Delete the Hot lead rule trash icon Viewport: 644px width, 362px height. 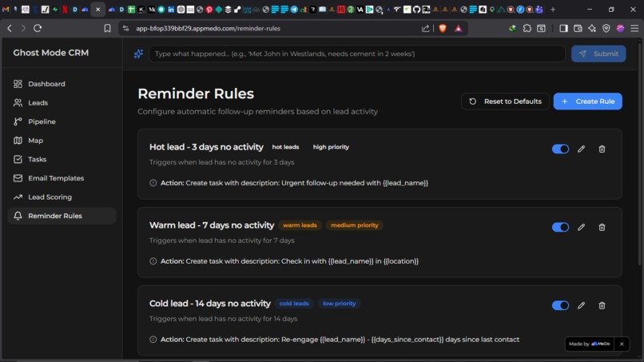(x=602, y=149)
